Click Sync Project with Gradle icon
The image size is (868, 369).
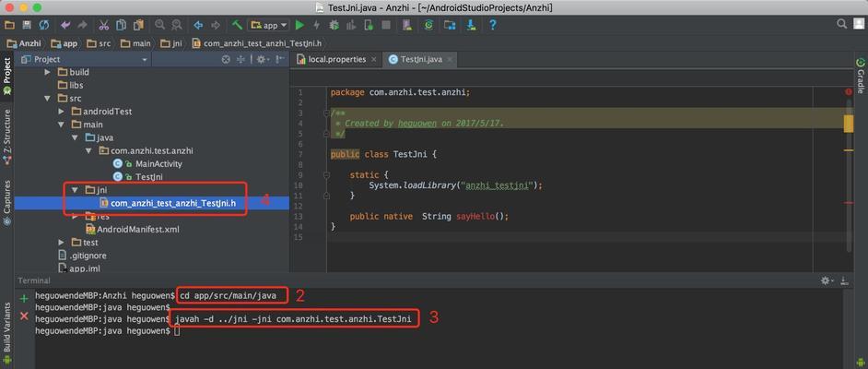[x=428, y=25]
